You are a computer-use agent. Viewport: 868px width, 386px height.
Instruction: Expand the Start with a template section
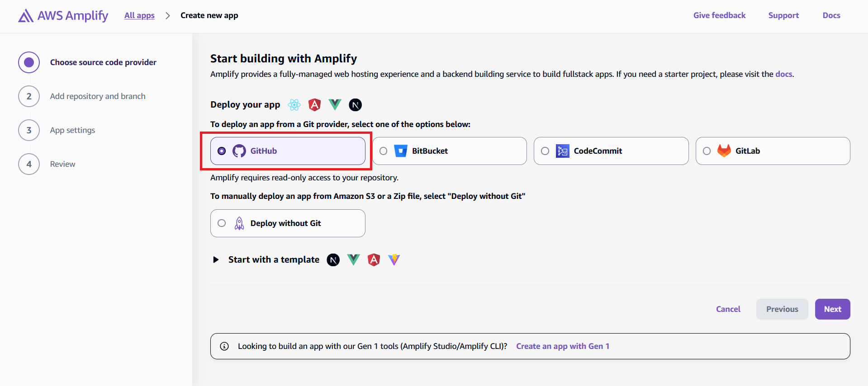216,259
